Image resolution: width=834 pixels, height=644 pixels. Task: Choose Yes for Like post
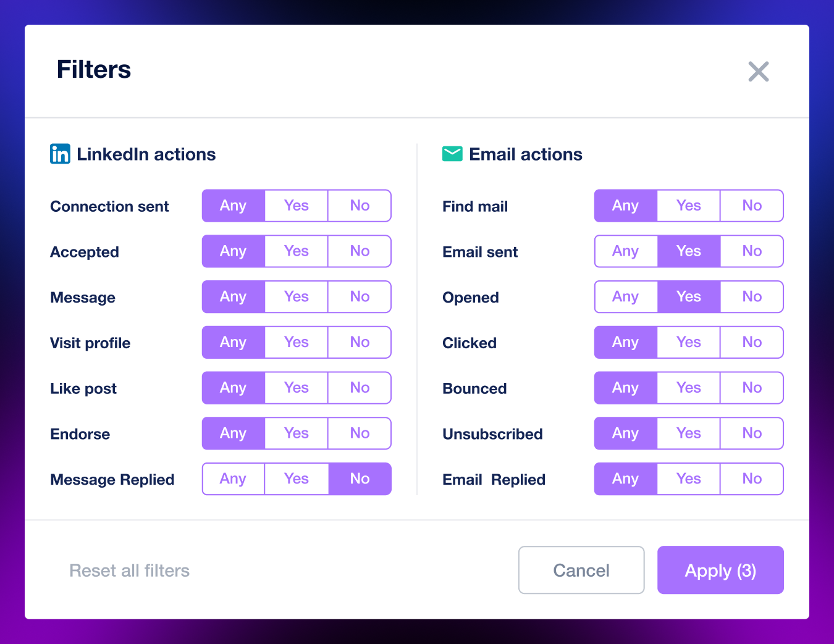coord(297,388)
